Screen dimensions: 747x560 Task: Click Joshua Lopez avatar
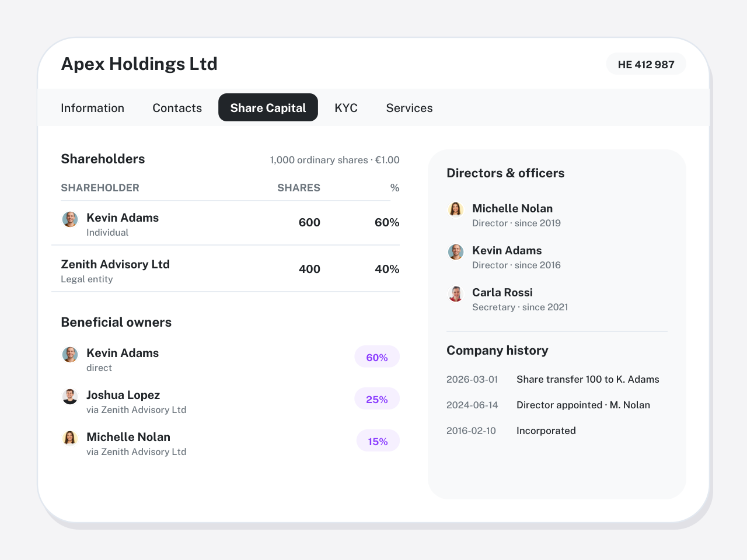pos(70,397)
